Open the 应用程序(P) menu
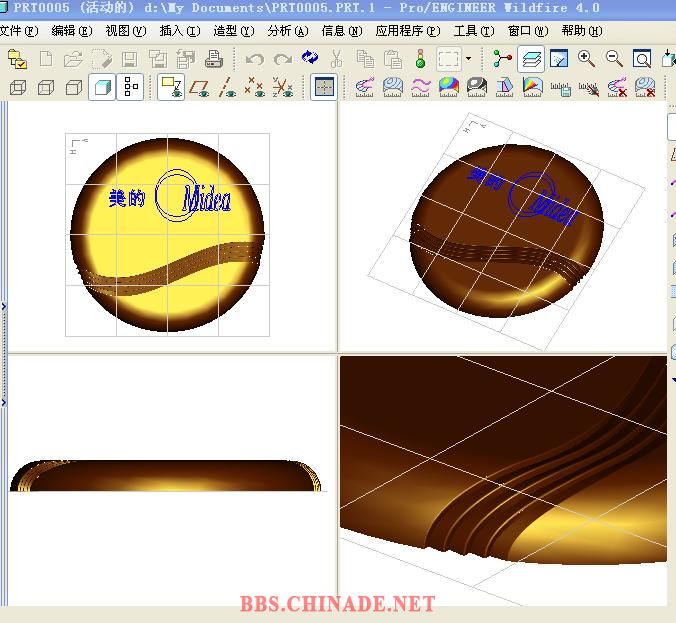Screen dimensions: 676x623 (408, 31)
